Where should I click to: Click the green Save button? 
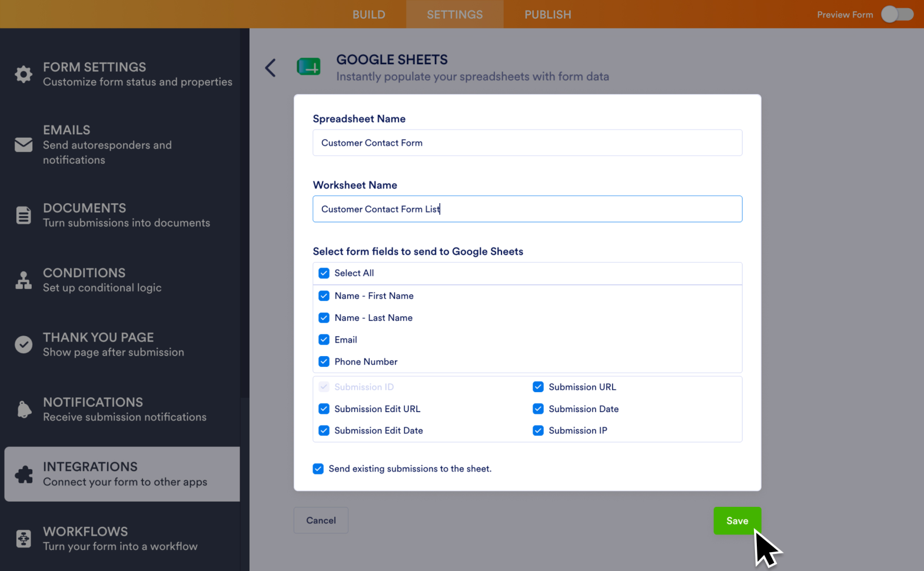click(737, 520)
